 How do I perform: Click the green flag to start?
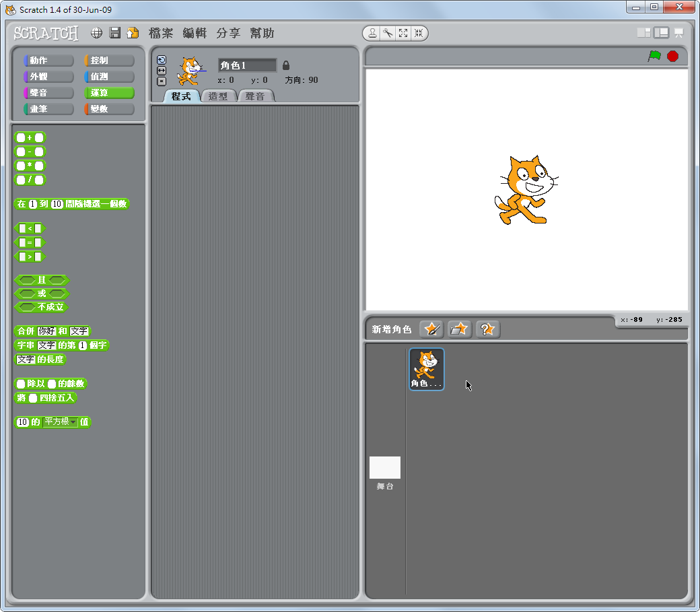click(654, 57)
